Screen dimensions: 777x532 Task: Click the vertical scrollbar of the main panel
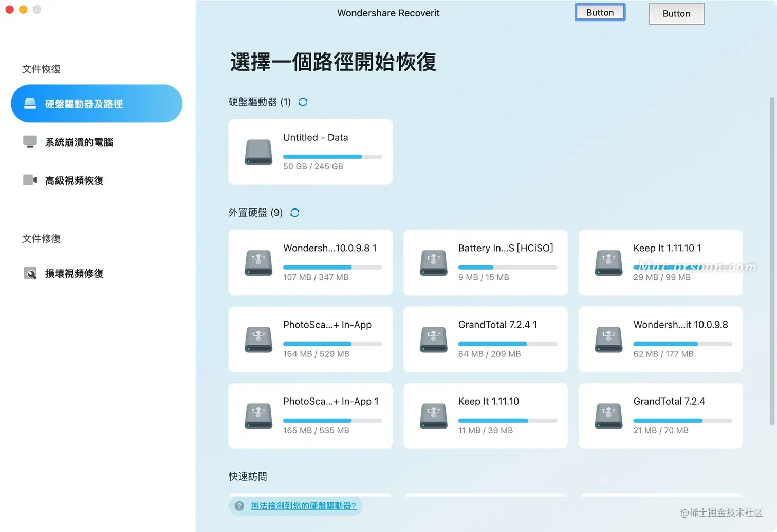click(x=772, y=261)
